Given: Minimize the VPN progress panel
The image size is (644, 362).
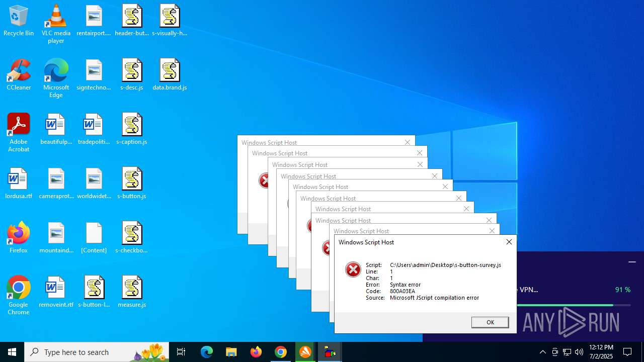Looking at the screenshot, I should click(632, 262).
